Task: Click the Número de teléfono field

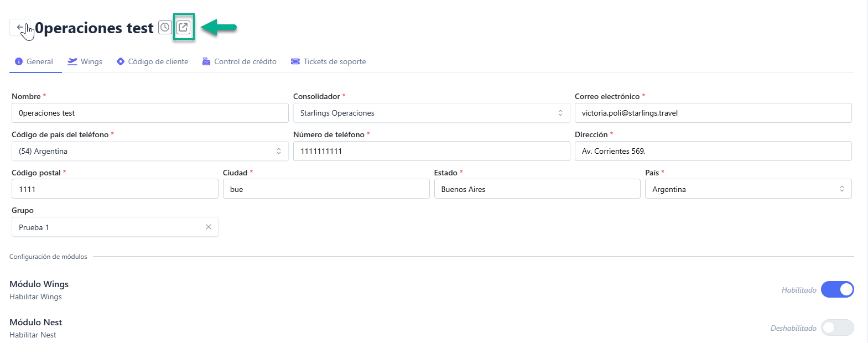Action: [432, 151]
